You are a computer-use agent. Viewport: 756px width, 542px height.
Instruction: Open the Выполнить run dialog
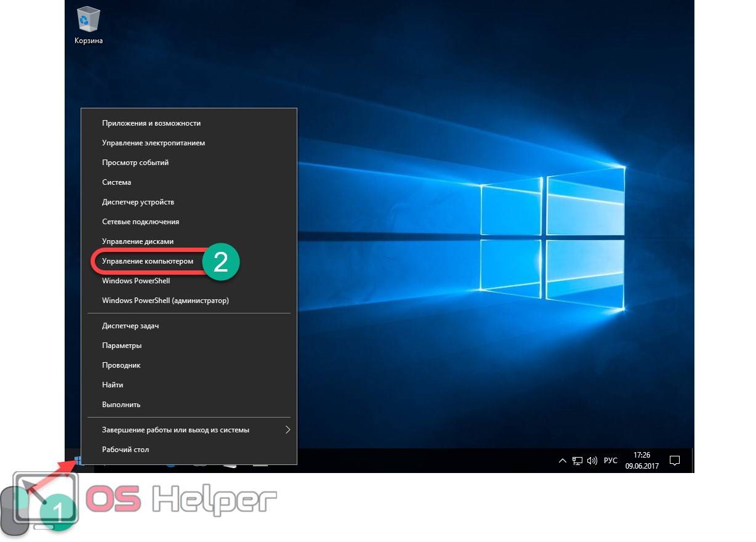click(190, 405)
